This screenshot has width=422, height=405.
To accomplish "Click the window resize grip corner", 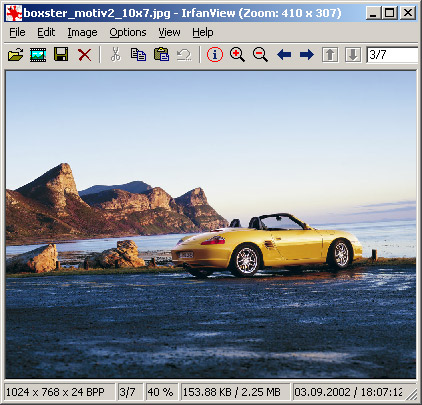I will (x=412, y=394).
